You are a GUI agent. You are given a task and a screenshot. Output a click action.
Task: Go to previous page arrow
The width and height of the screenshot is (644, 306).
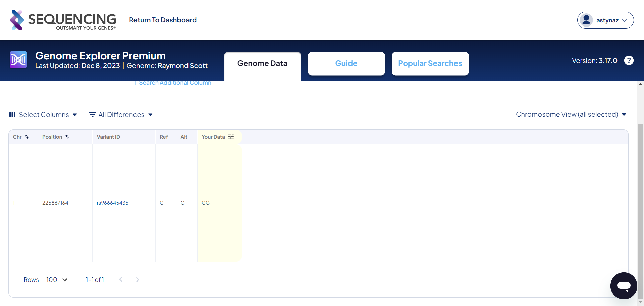coord(121,279)
